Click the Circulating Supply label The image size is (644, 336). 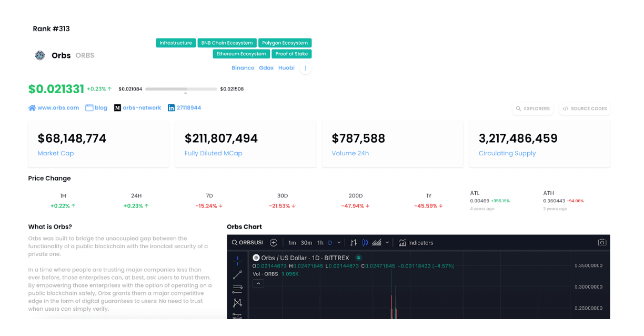coord(507,153)
